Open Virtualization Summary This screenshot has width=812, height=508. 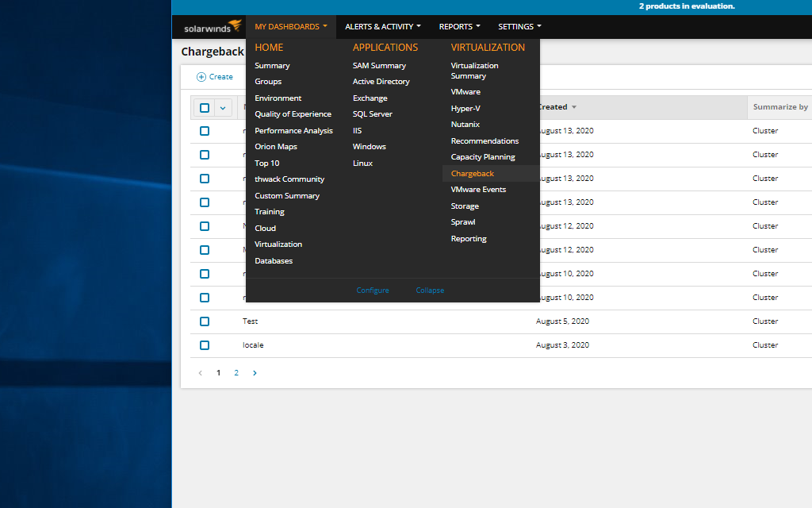(474, 71)
